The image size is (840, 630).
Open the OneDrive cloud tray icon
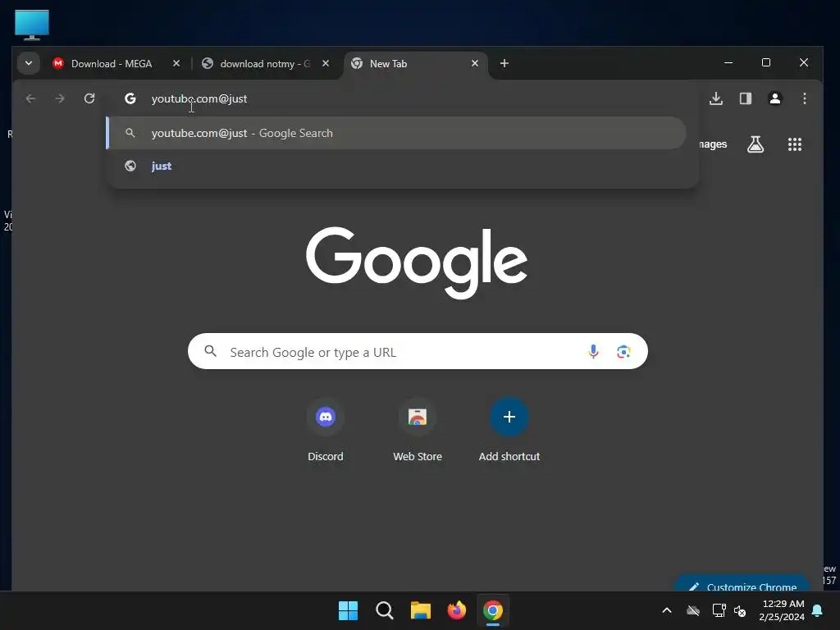click(x=693, y=610)
